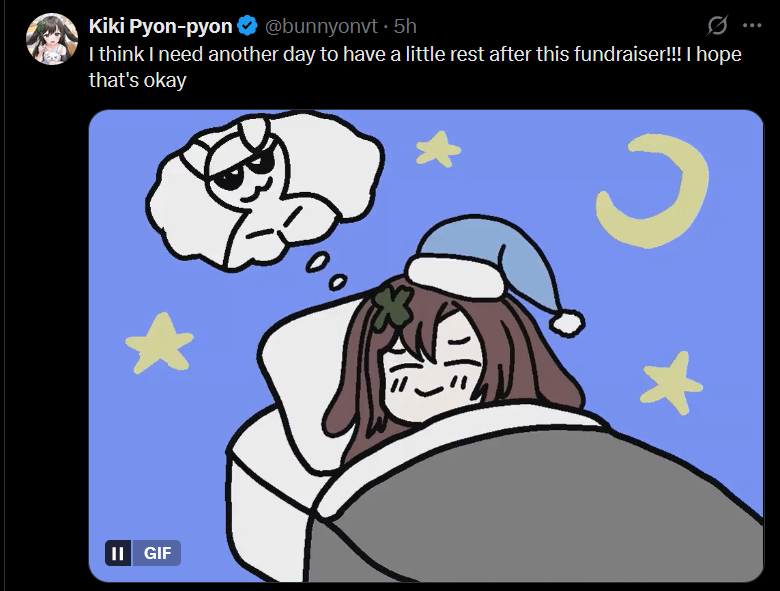This screenshot has height=591, width=780.
Task: Click the large star left of the pillow
Action: click(x=159, y=343)
